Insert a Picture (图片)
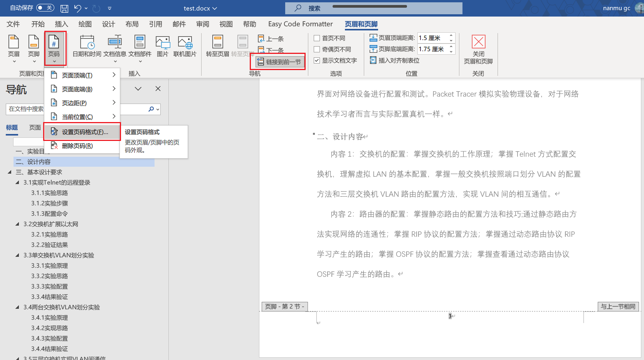644x360 pixels. point(163,46)
